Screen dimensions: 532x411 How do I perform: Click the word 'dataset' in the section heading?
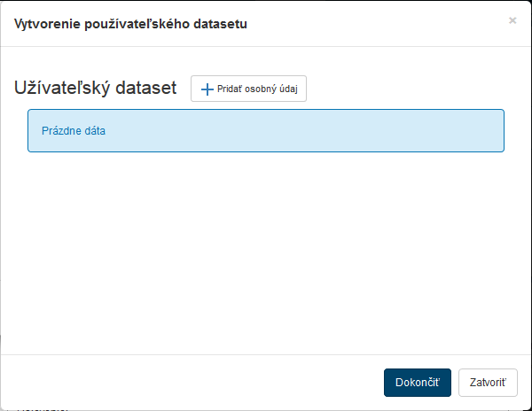pyautogui.click(x=146, y=88)
